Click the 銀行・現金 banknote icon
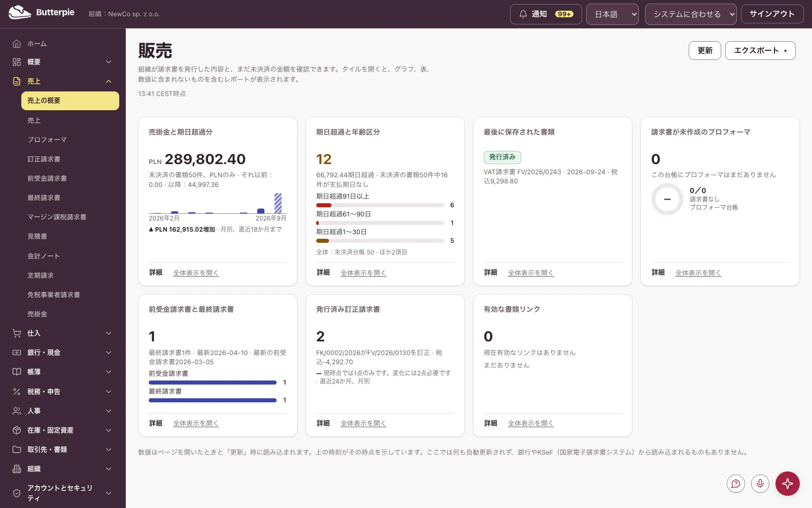812x508 pixels. [17, 353]
